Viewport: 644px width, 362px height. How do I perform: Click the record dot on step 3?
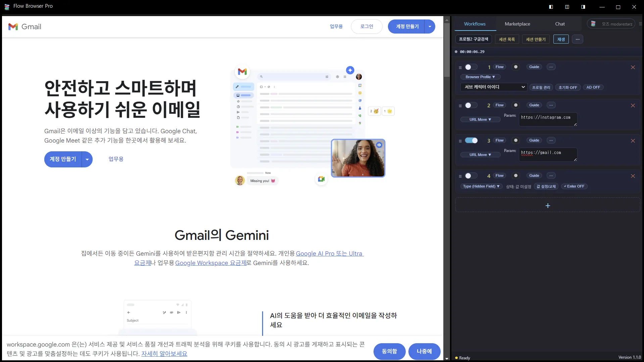[x=515, y=140]
